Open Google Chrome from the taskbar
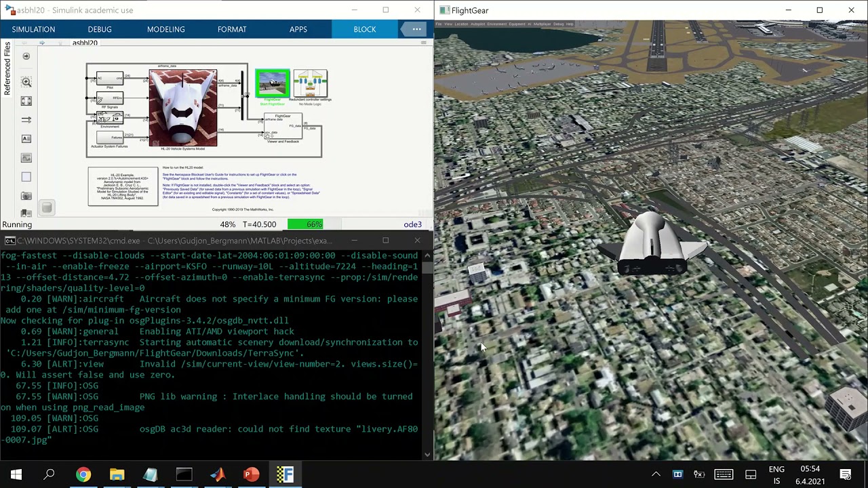 pos(83,474)
